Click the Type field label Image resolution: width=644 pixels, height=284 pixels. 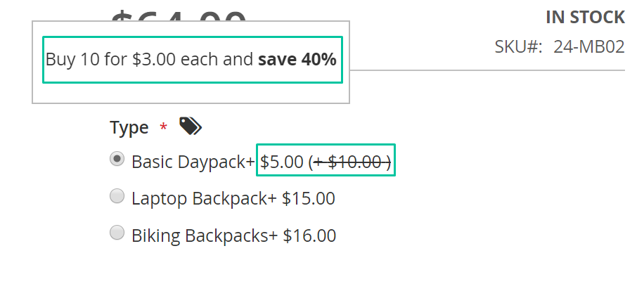click(x=129, y=127)
